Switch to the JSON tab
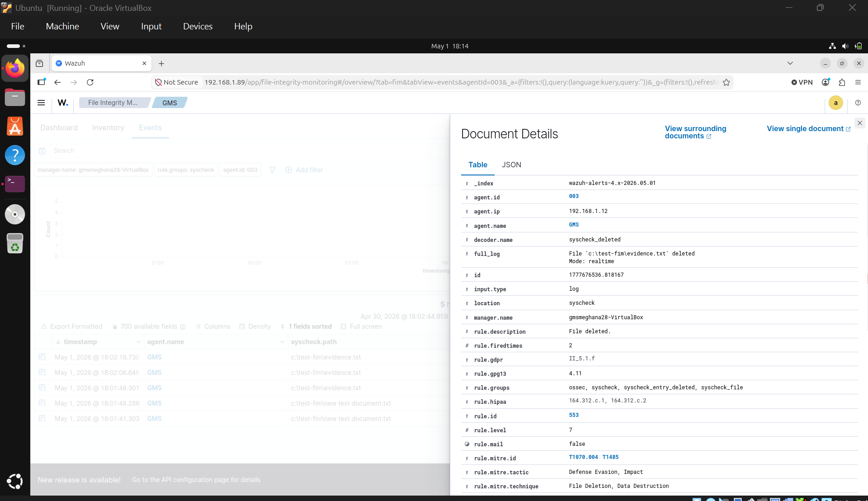The image size is (868, 501). tap(511, 165)
